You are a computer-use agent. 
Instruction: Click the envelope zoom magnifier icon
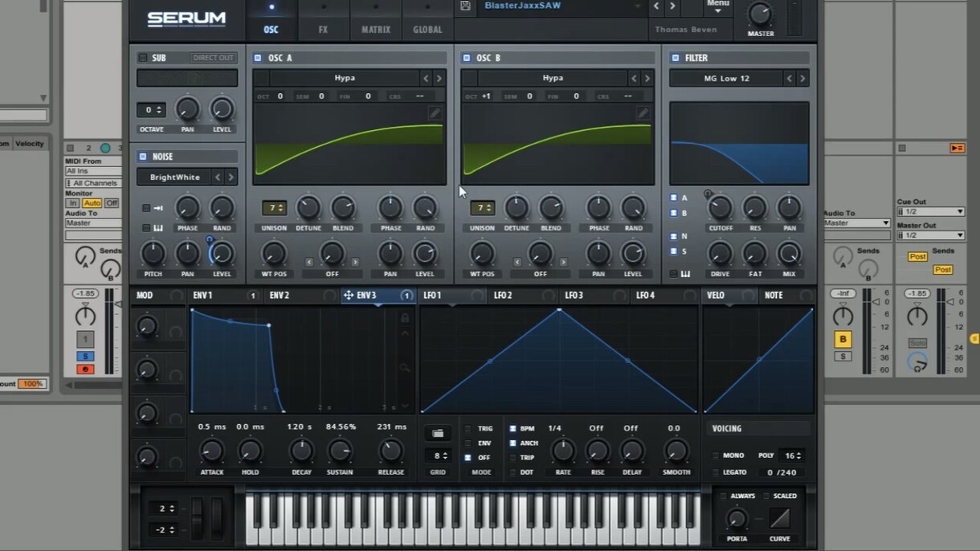pyautogui.click(x=405, y=368)
